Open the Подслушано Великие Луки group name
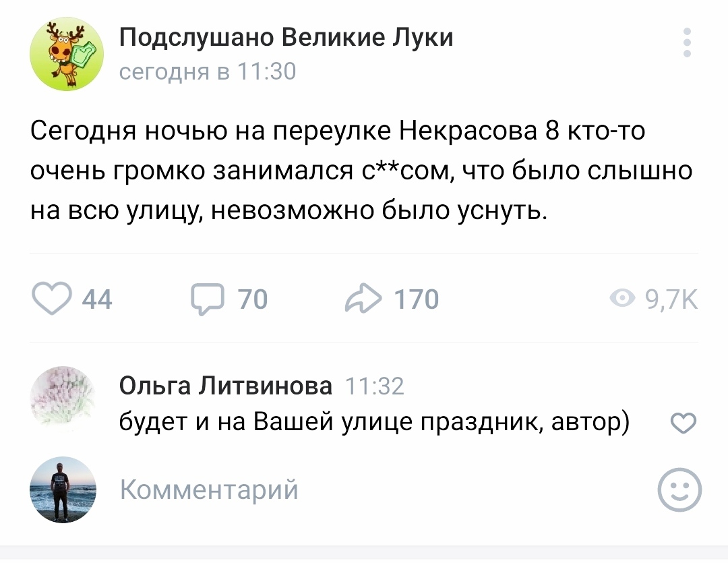 click(286, 37)
